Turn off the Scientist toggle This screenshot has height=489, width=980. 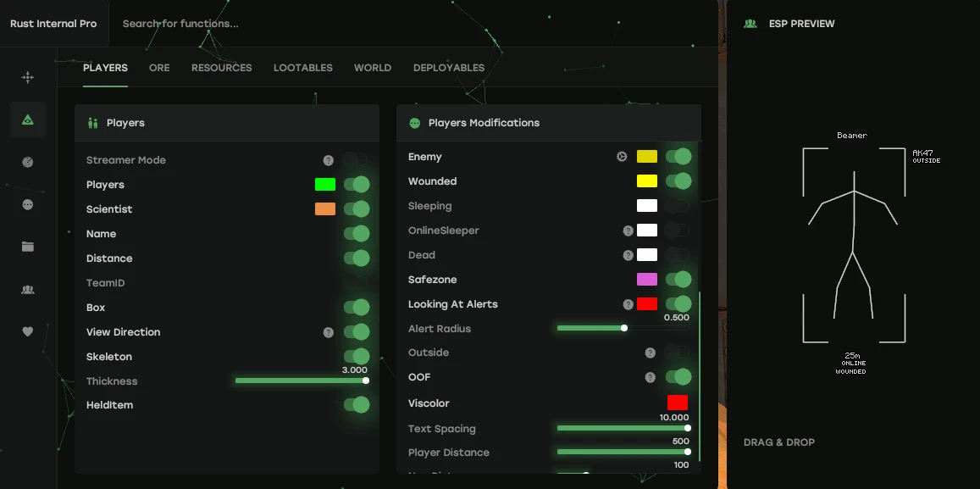pyautogui.click(x=357, y=208)
